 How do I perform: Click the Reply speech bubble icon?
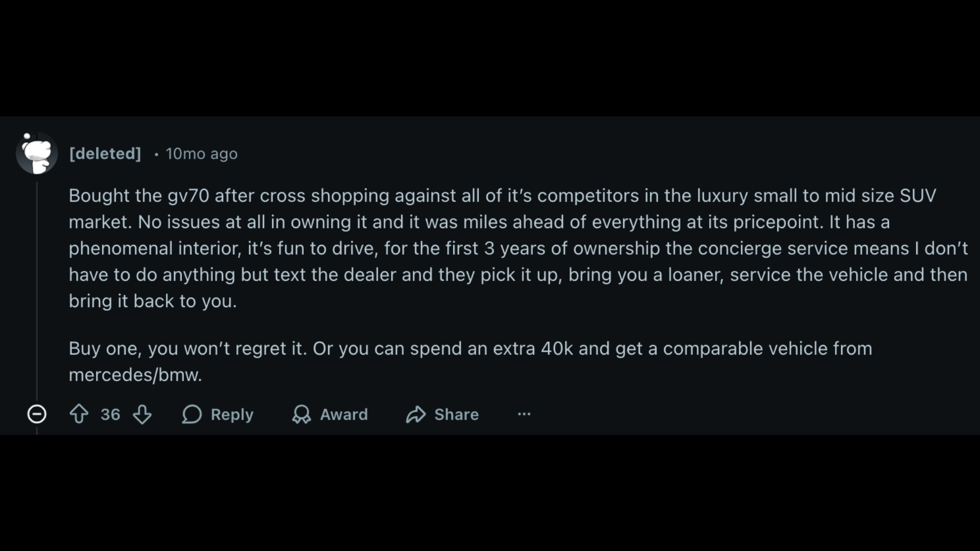click(x=192, y=415)
